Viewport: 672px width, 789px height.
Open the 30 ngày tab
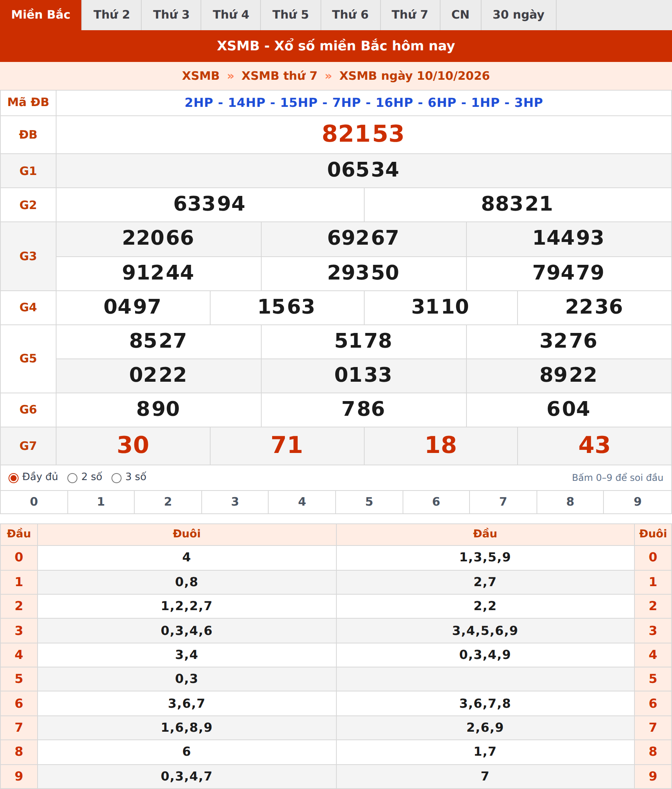pyautogui.click(x=518, y=15)
